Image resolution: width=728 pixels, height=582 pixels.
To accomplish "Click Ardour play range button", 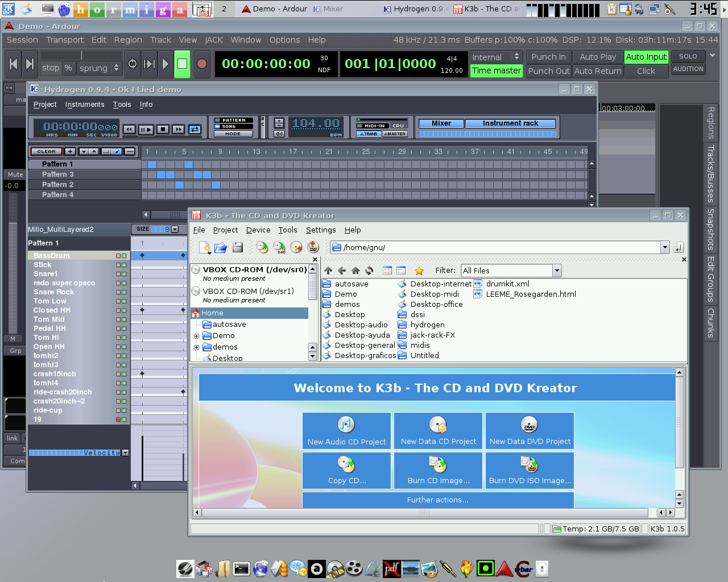I will pos(149,64).
